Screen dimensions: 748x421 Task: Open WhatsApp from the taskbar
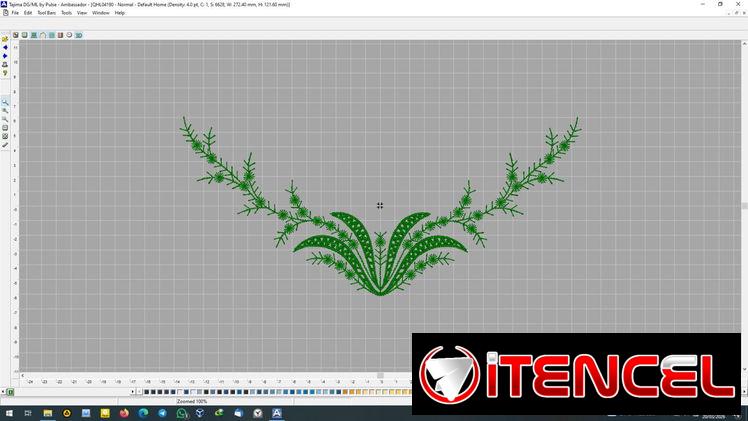click(181, 413)
